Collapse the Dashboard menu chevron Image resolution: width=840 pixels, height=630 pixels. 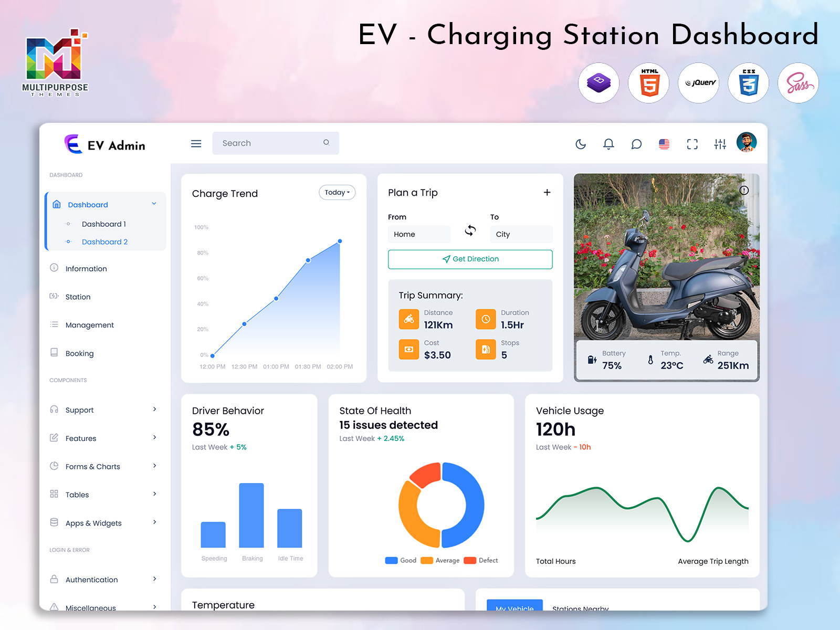coord(154,204)
